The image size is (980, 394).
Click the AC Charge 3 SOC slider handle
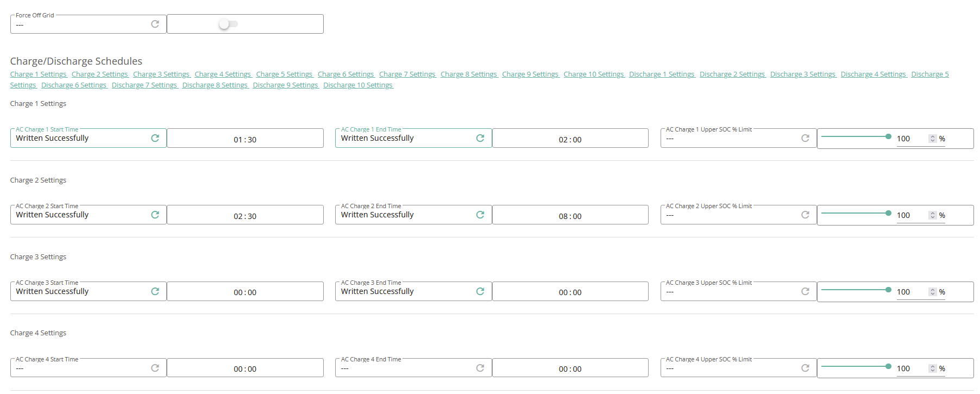point(888,290)
